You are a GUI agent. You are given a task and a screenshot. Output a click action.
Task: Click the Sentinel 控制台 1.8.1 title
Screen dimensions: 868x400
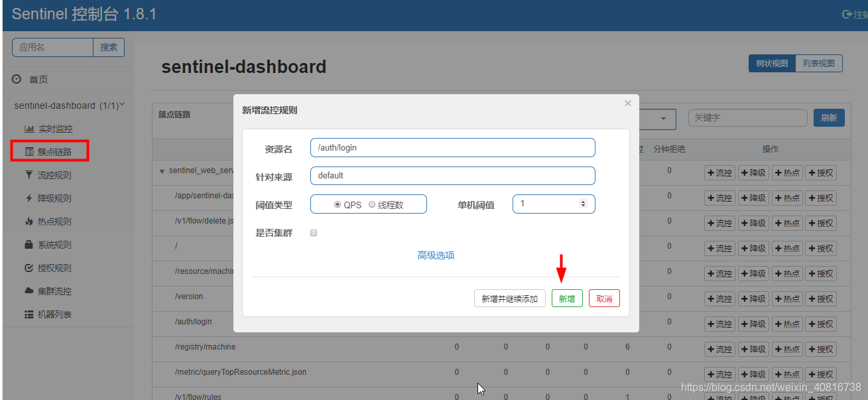pos(84,15)
